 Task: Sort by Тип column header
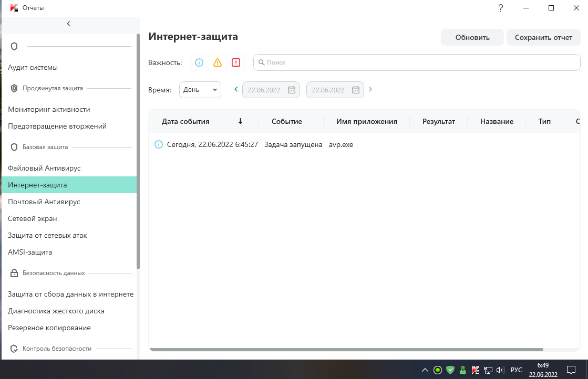coord(544,121)
